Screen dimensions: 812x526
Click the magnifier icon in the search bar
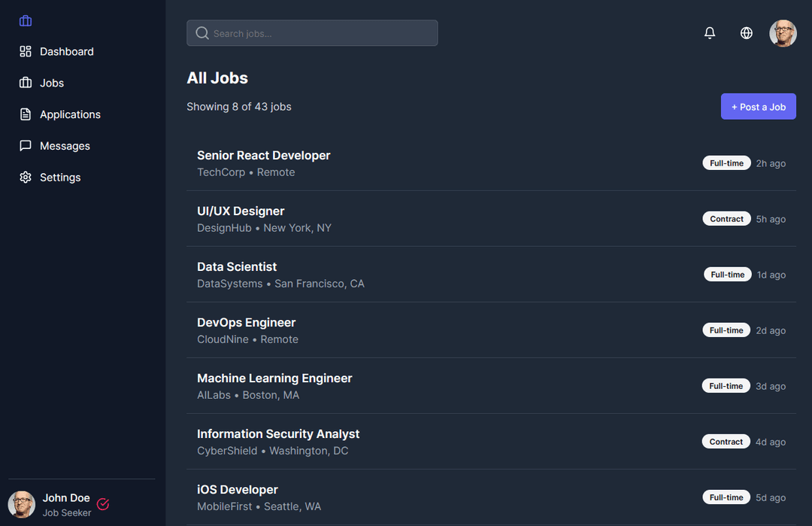click(x=201, y=32)
